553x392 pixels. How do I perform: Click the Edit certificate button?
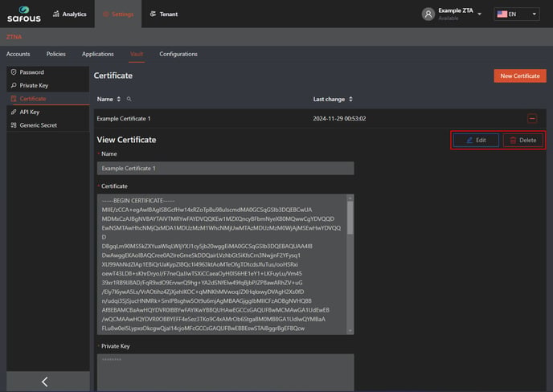tap(475, 140)
